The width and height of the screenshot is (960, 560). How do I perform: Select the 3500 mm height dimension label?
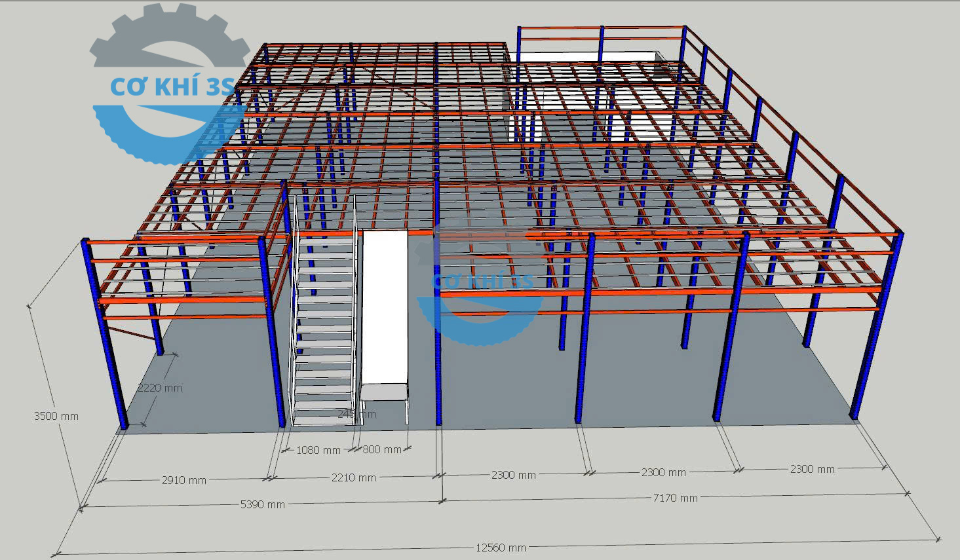(x=56, y=416)
